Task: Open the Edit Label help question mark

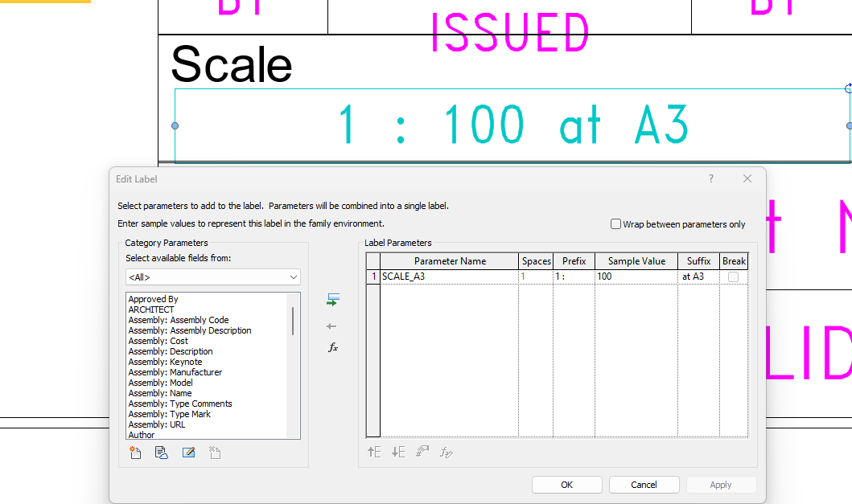Action: click(x=710, y=178)
